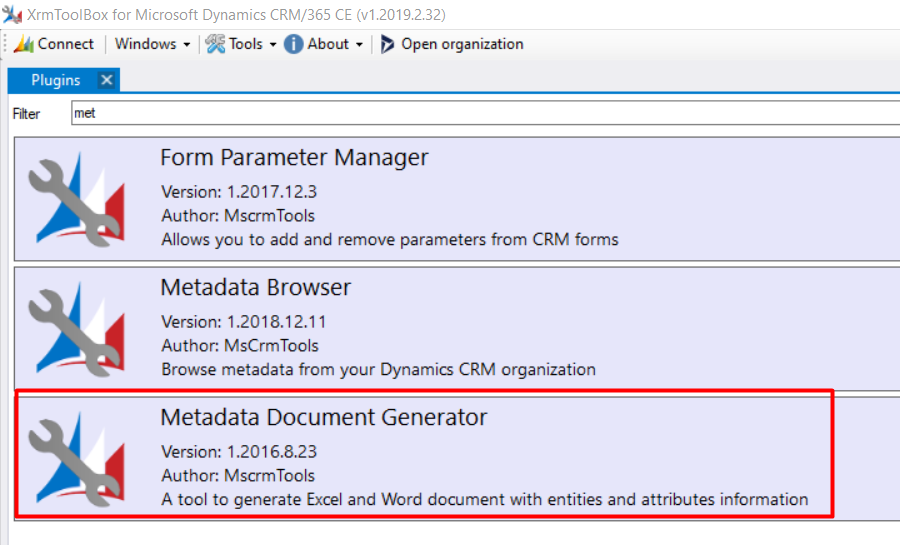Click the Connect icon in the toolbar
This screenshot has height=545, width=900.
[x=23, y=44]
